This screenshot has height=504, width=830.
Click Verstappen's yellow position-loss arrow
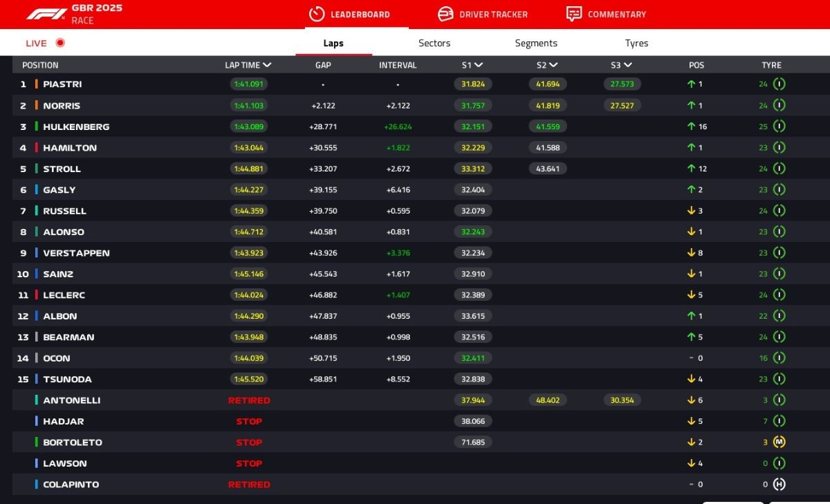click(691, 253)
